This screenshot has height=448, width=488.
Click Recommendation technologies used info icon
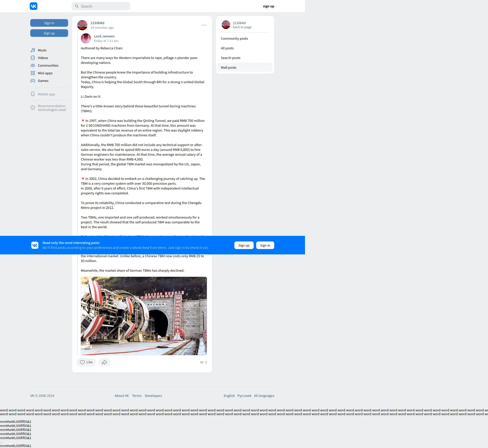pos(33,108)
